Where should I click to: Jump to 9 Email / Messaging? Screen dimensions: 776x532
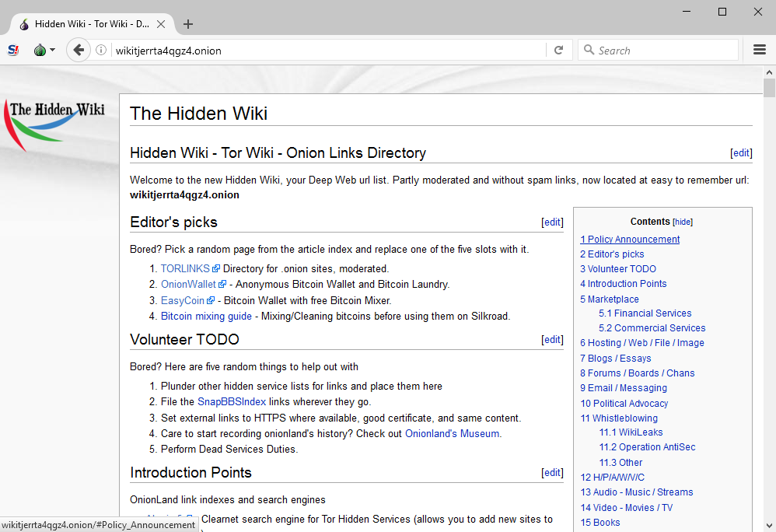624,388
